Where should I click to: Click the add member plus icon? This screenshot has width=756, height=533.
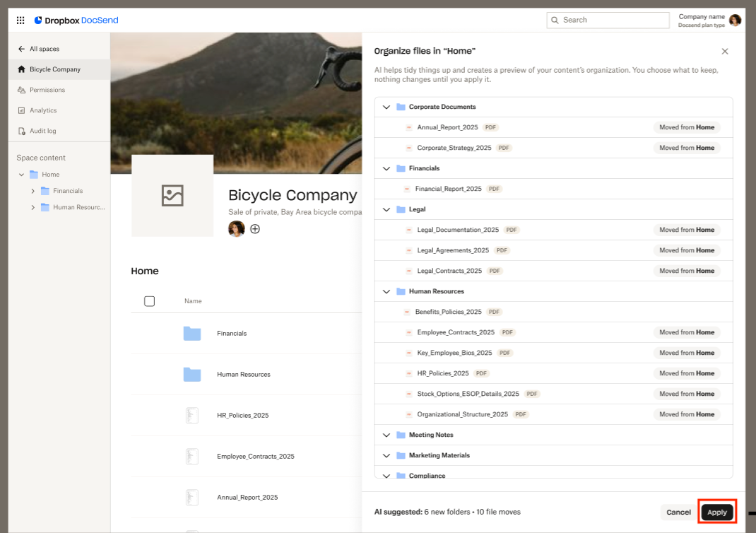255,229
